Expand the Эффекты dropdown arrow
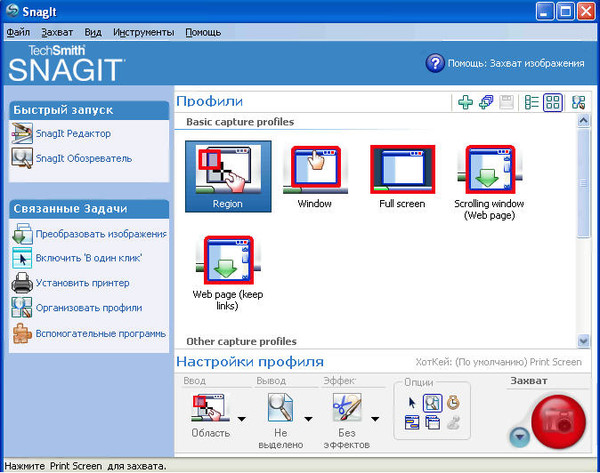 (375, 419)
